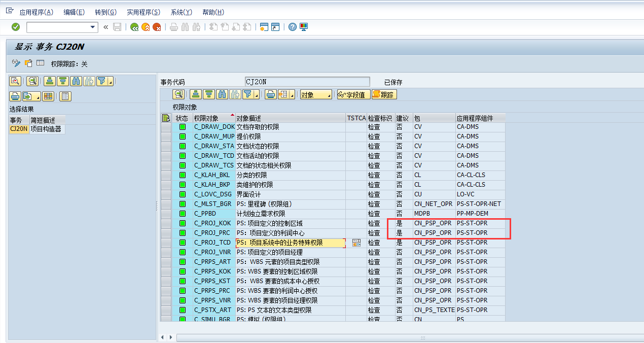Select the binoculars Find icon above the authorization list

(222, 94)
